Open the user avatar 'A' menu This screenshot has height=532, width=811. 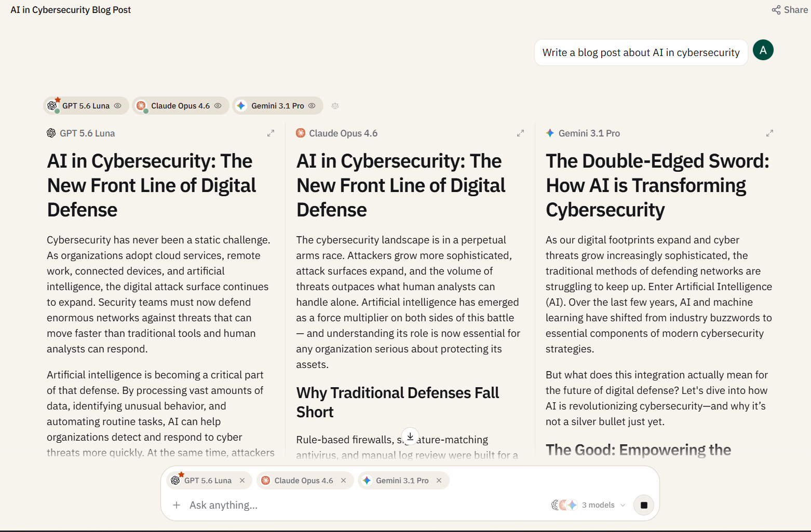(763, 50)
